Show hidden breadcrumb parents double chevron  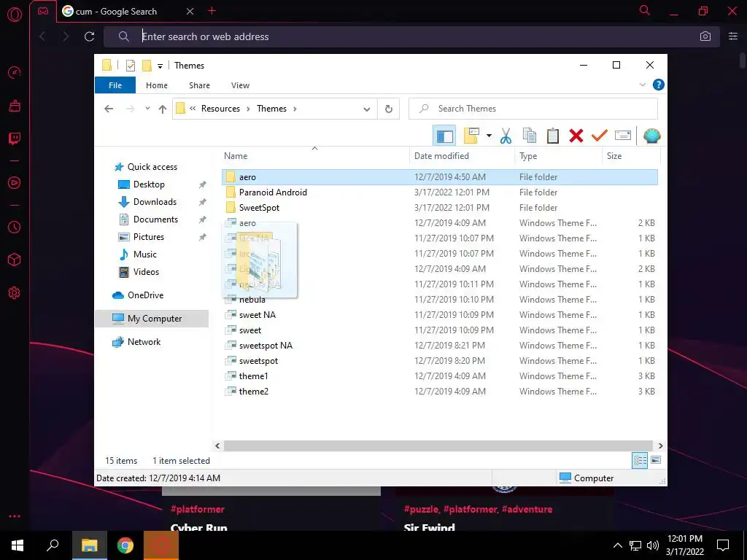click(x=193, y=109)
